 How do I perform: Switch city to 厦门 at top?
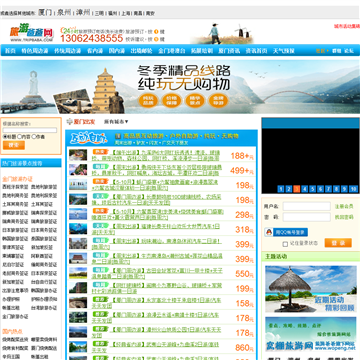(x=45, y=13)
